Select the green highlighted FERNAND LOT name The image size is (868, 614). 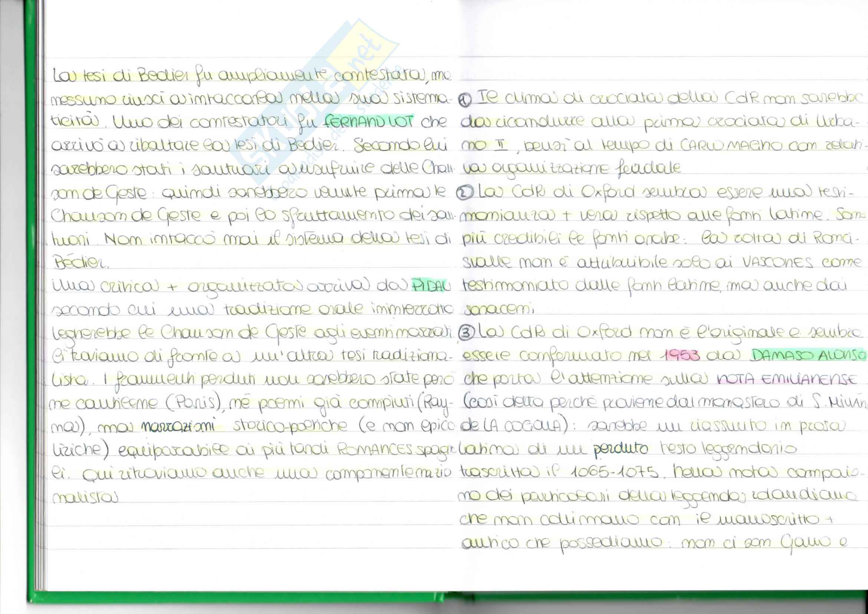tap(369, 121)
